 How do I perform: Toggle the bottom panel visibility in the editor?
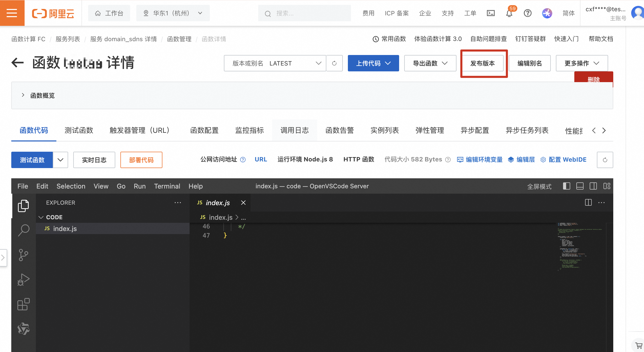coord(580,186)
